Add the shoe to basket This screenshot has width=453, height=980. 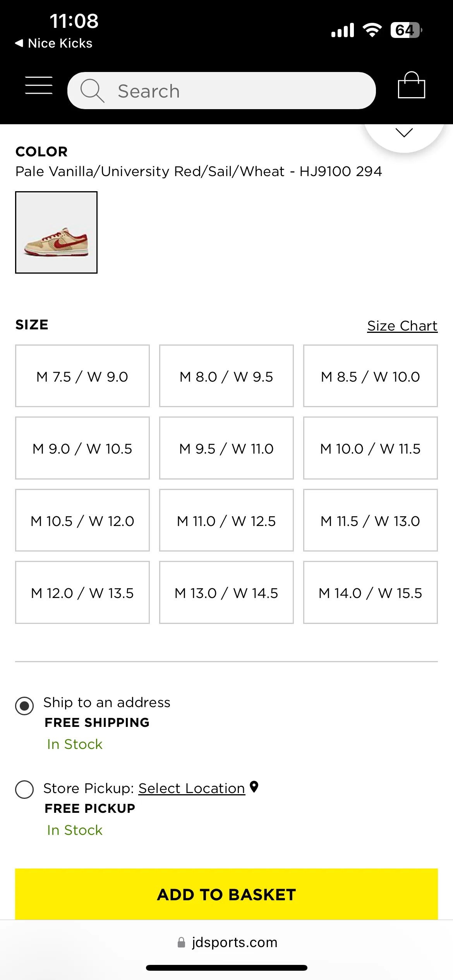pyautogui.click(x=226, y=894)
